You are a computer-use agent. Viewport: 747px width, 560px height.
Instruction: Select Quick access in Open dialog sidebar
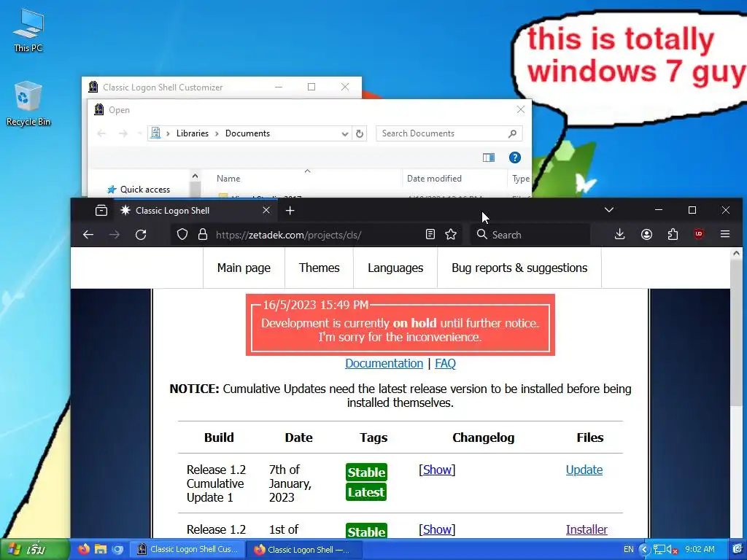(x=139, y=190)
